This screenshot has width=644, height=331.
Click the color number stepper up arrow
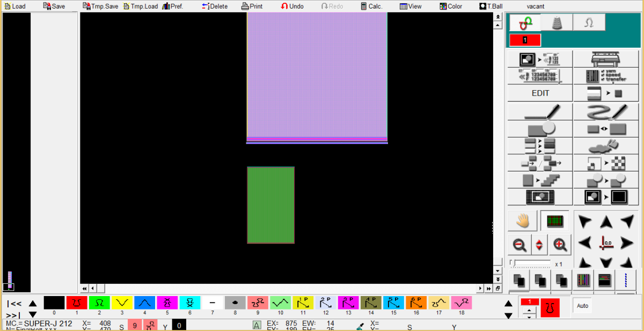coord(529,310)
